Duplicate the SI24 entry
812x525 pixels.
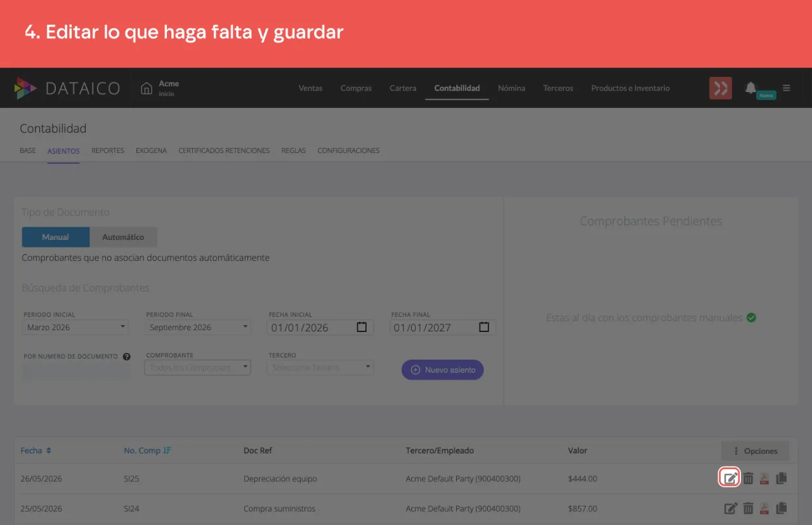782,508
